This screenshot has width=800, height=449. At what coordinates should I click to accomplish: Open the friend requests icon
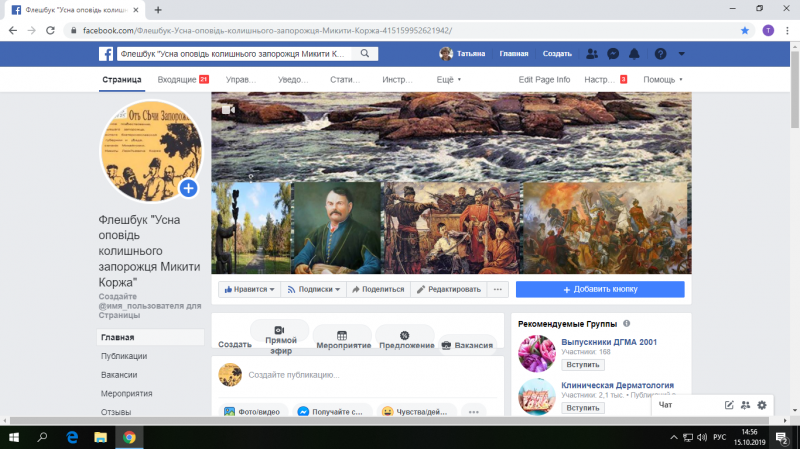pos(592,54)
